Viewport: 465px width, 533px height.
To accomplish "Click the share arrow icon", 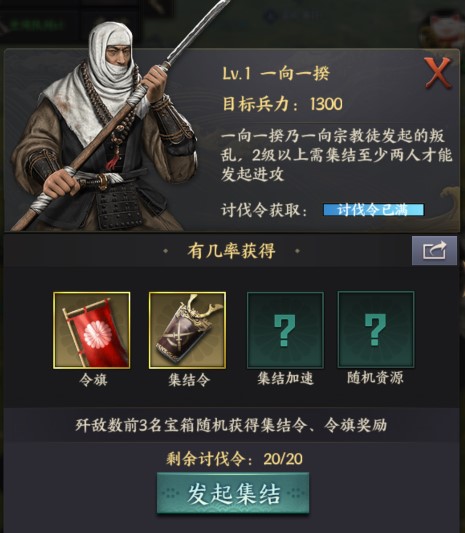I will pyautogui.click(x=434, y=251).
